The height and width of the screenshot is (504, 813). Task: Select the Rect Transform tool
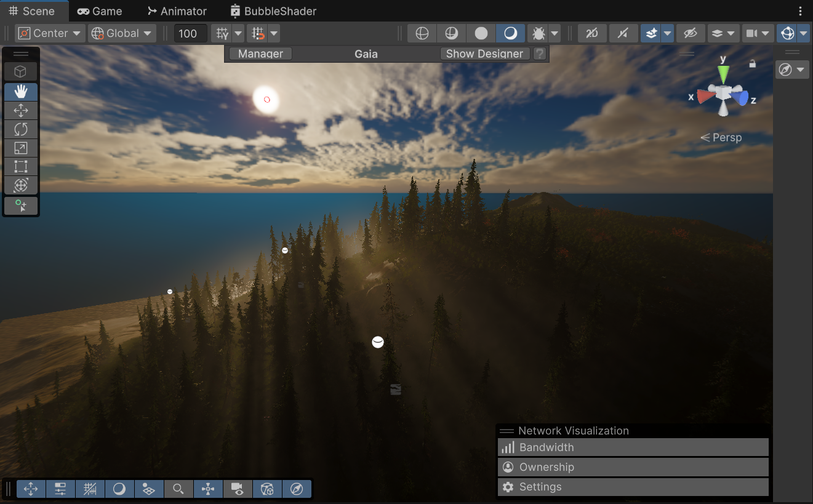tap(20, 166)
